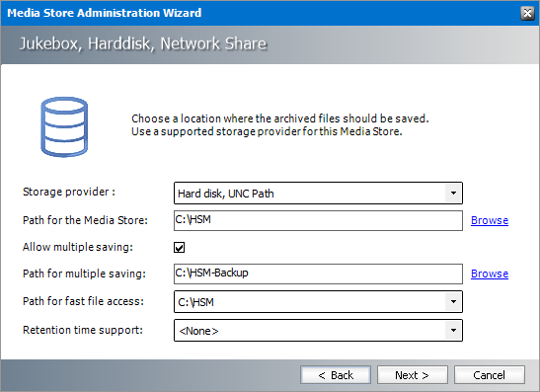Browse for the multiple saving path

[x=490, y=274]
